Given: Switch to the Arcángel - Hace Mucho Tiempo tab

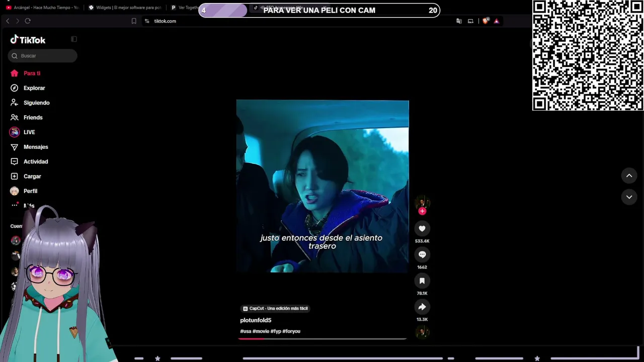Looking at the screenshot, I should (x=43, y=8).
